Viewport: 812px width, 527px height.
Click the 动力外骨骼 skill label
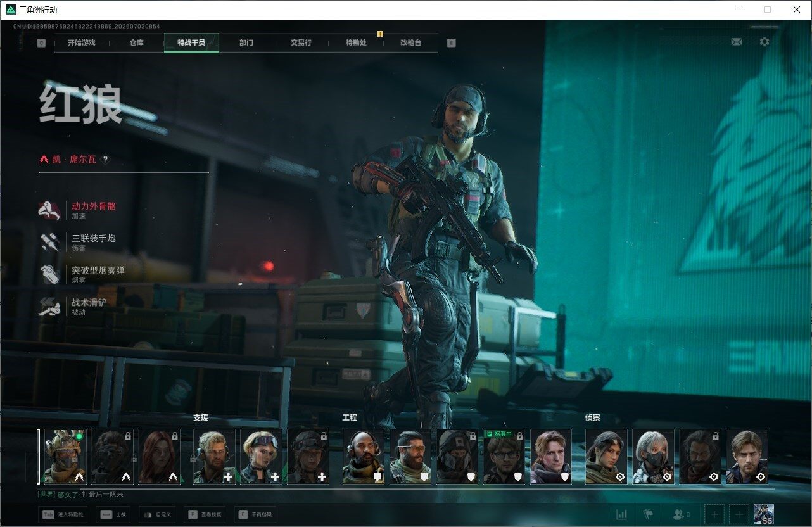click(94, 206)
